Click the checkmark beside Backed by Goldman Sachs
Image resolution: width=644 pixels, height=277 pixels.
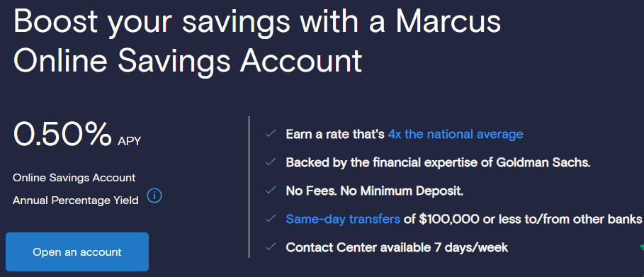(x=270, y=162)
